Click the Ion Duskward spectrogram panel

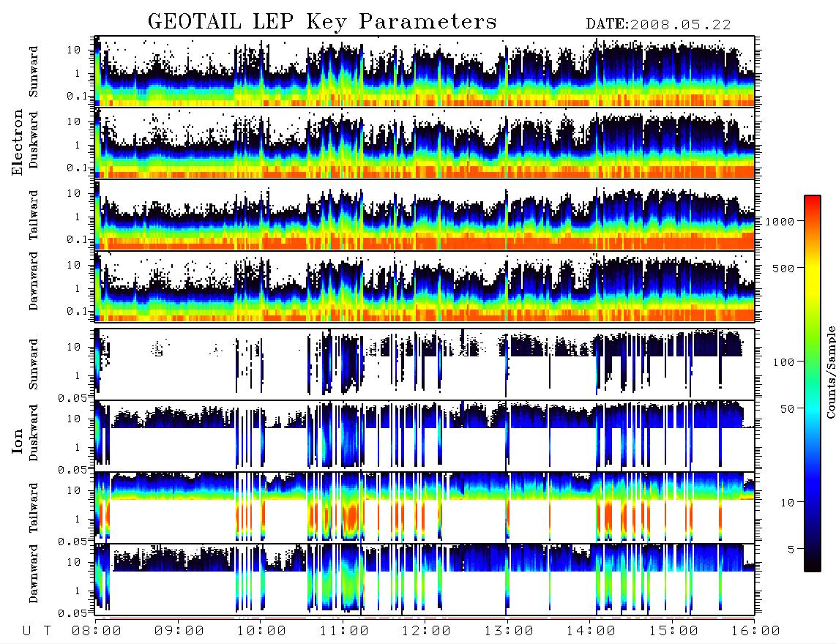[x=425, y=435]
